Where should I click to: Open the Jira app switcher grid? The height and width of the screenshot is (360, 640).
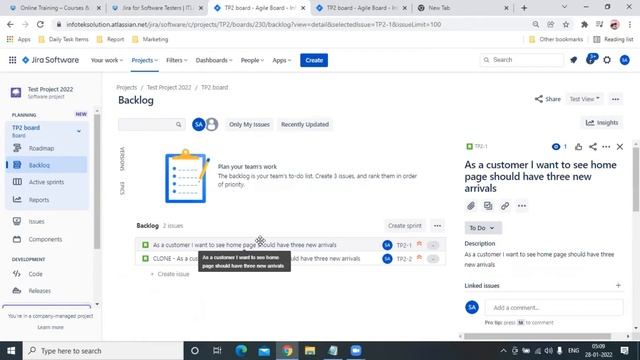13,60
